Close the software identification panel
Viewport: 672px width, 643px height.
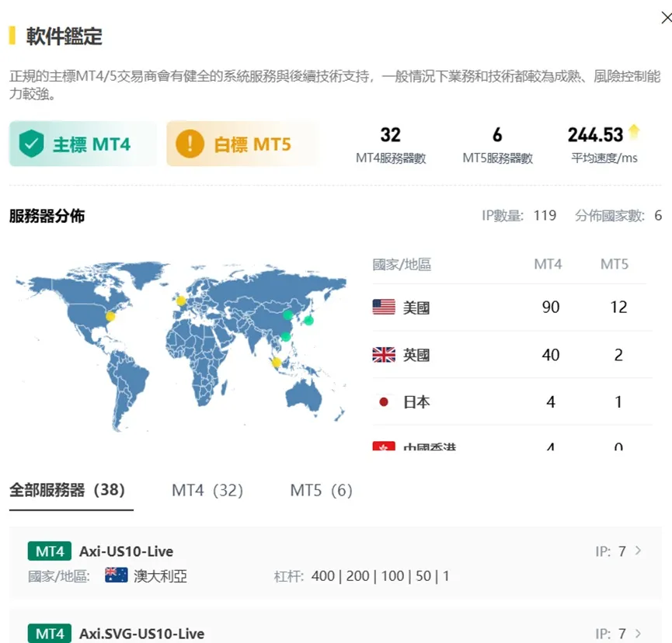(667, 18)
